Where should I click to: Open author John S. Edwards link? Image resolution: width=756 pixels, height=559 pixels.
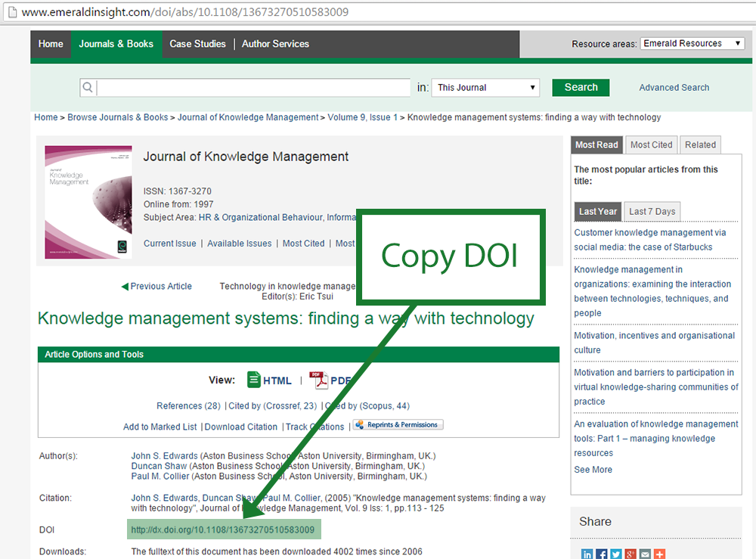coord(164,456)
